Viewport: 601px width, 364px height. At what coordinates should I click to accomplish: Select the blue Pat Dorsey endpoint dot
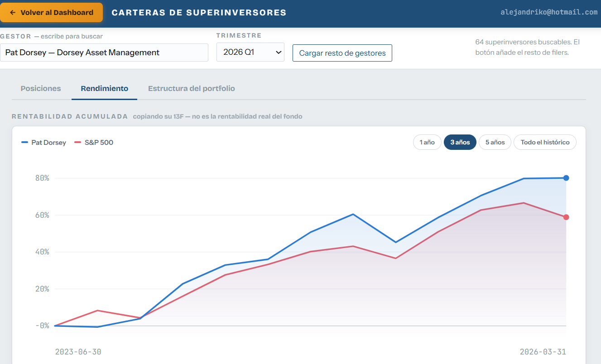point(566,178)
